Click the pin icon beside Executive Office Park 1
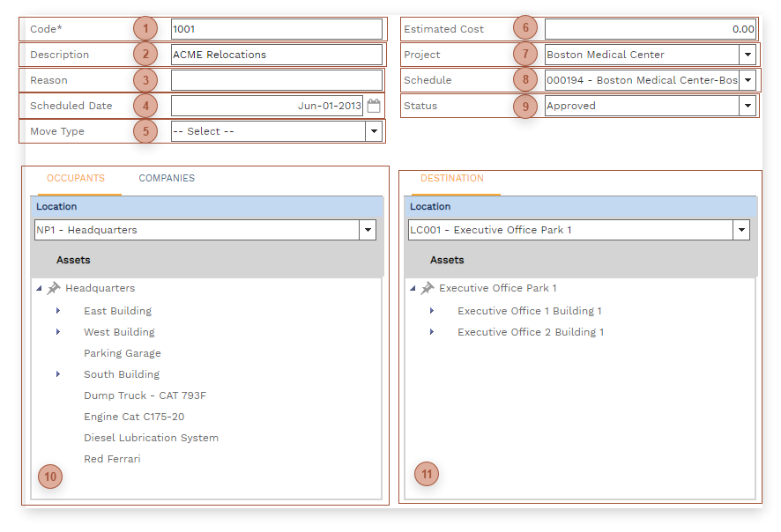Screen dimensions: 781x532 [428, 288]
